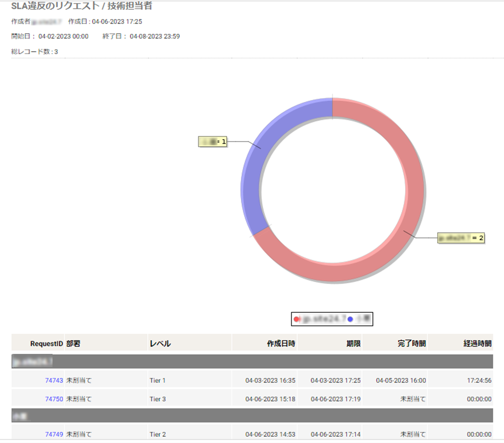Click the 部署 column header
This screenshot has height=443, width=504.
coord(73,344)
